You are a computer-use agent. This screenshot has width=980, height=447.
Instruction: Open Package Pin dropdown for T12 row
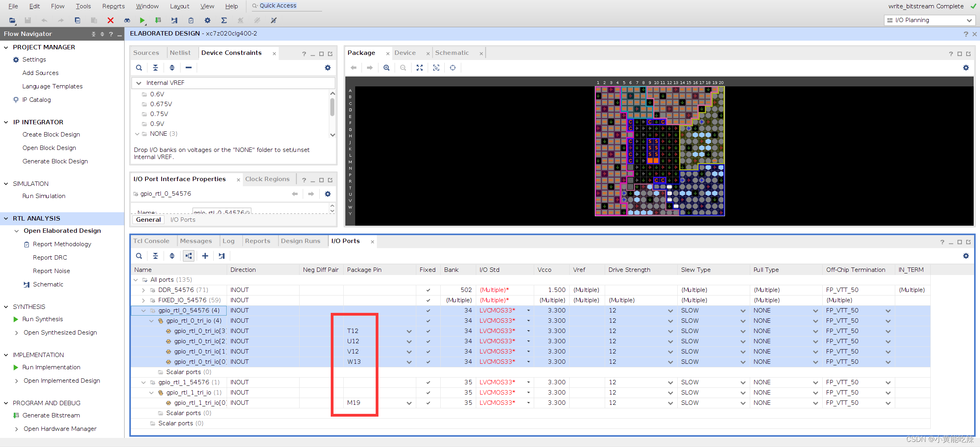(409, 331)
